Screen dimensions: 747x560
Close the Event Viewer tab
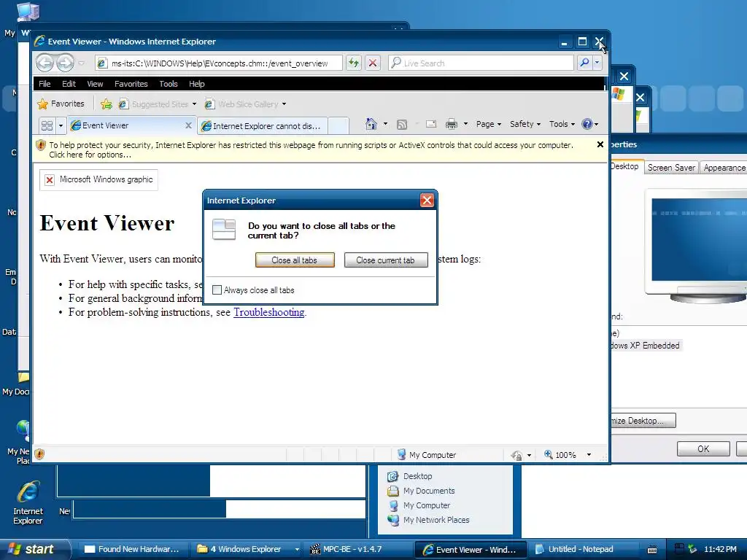click(x=189, y=125)
